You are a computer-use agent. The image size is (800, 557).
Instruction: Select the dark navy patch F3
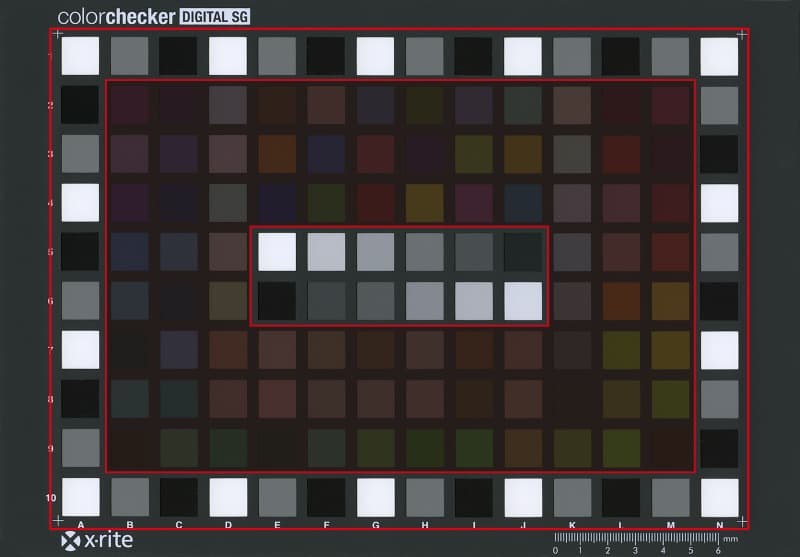[327, 154]
